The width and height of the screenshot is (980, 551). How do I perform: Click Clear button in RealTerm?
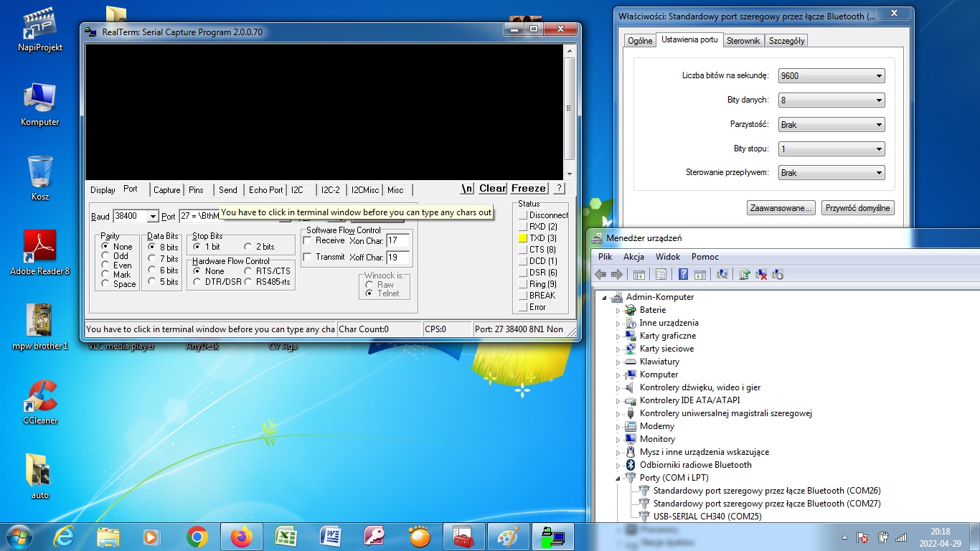pyautogui.click(x=492, y=188)
